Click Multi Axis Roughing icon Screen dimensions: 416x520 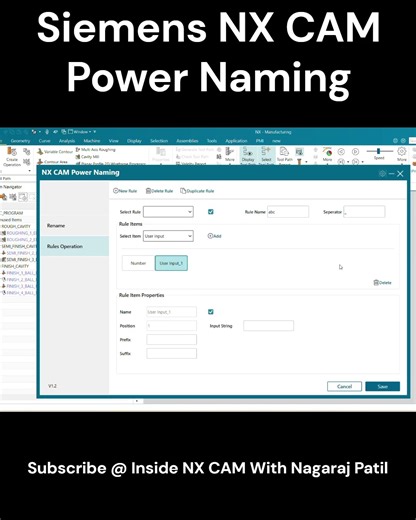96,150
